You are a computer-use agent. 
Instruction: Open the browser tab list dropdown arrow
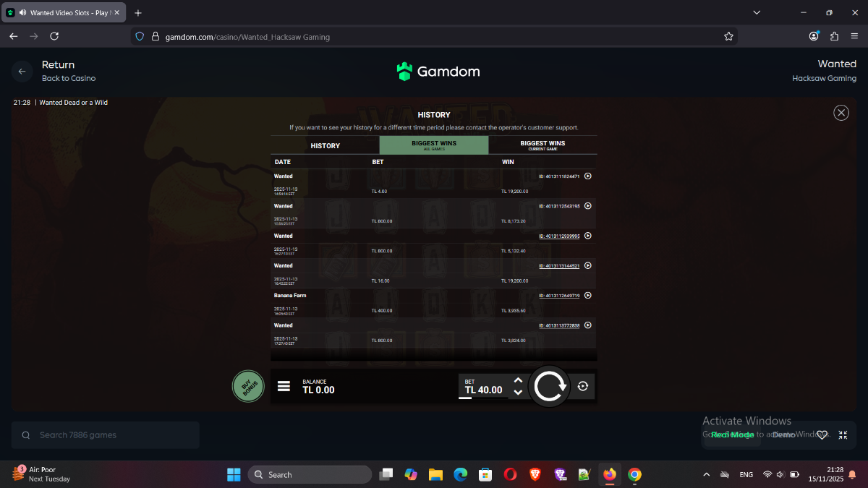(x=757, y=12)
